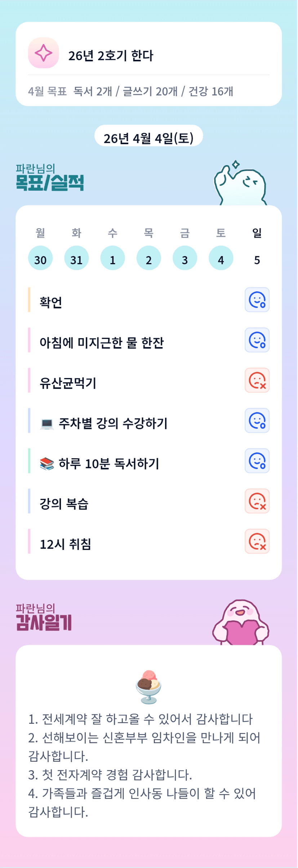The image size is (298, 868).
Task: Open the 26년 4월 4일(토) date picker
Action: coord(148,138)
